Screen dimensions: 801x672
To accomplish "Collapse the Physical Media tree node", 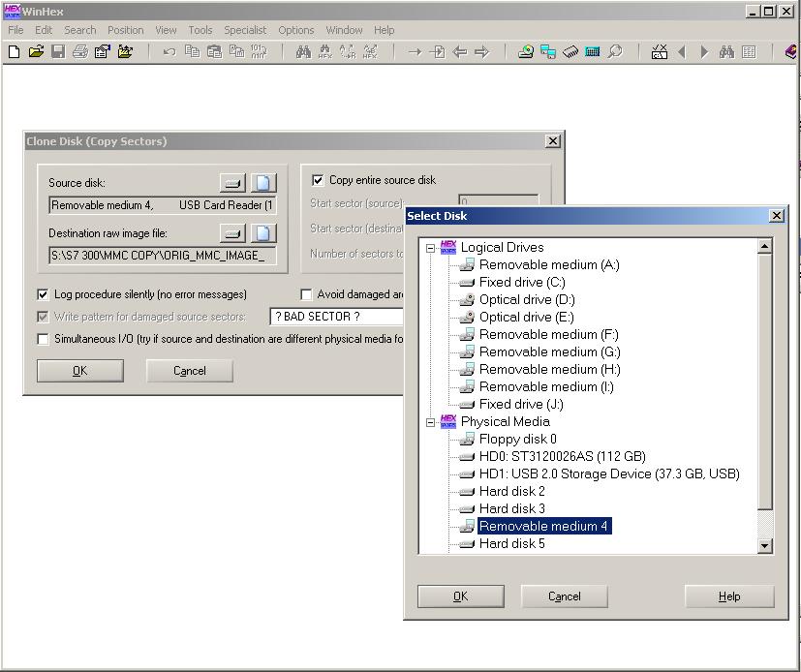I will (431, 422).
